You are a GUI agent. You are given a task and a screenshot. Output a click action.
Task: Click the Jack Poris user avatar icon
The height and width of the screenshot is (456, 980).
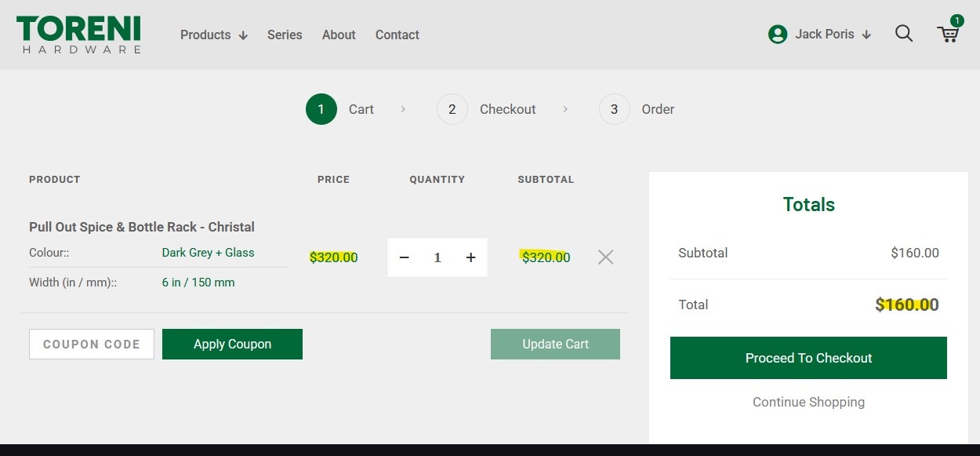pyautogui.click(x=778, y=35)
